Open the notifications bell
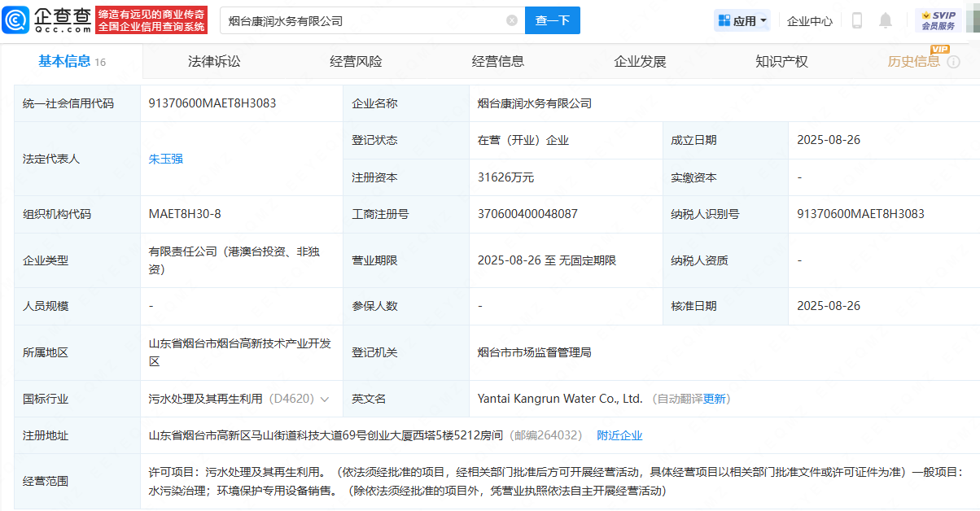 886,21
